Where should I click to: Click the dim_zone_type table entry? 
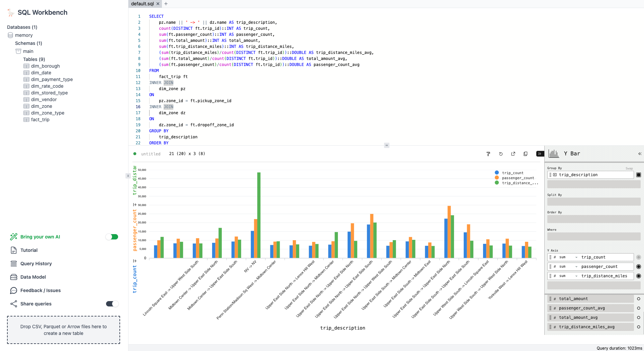click(48, 113)
